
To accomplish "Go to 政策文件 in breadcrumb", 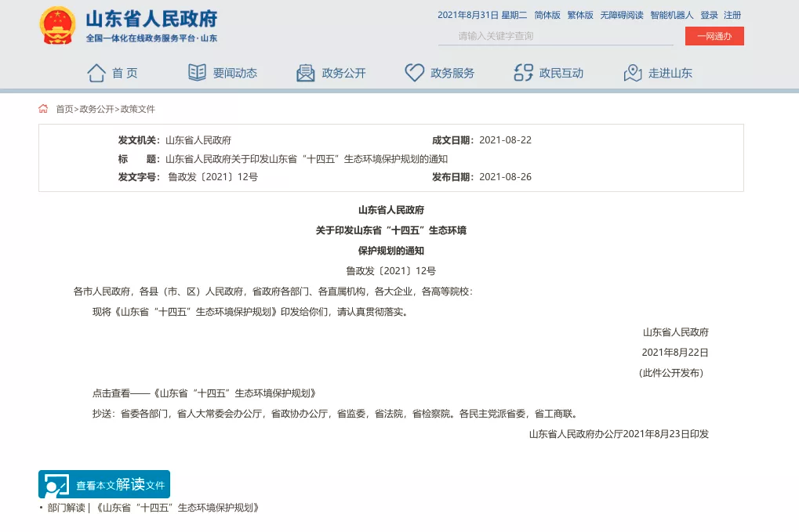I will point(137,109).
